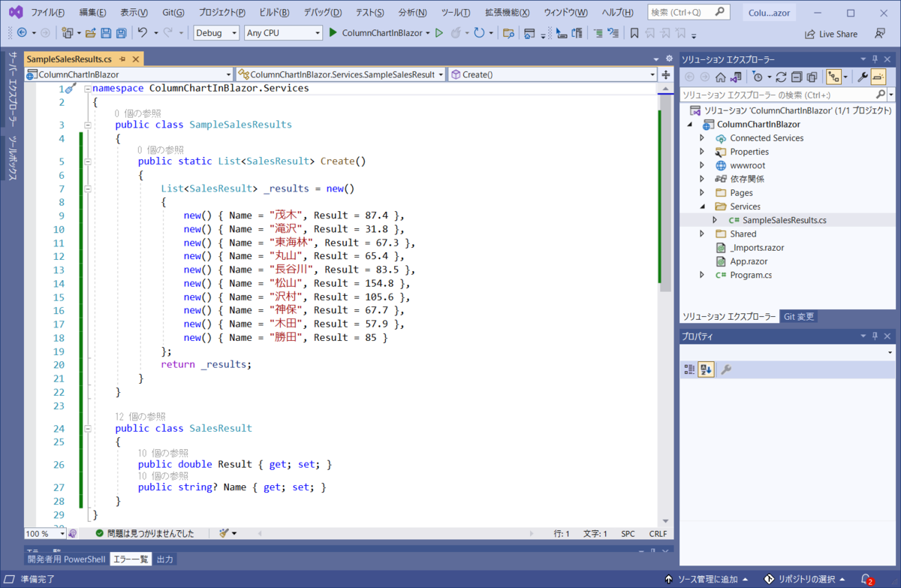Click 12 個の参照 code lens link

(x=140, y=416)
